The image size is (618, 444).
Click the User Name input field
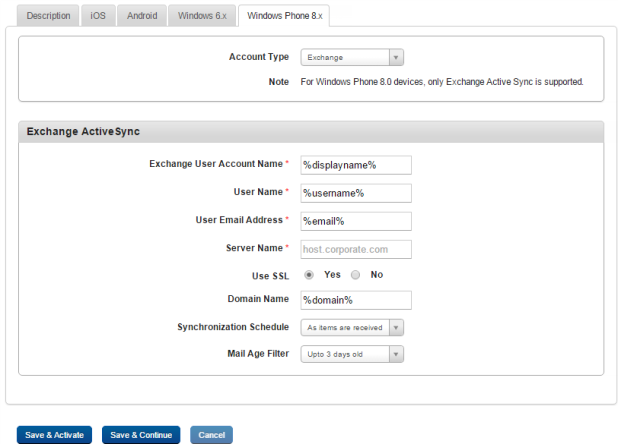point(356,193)
